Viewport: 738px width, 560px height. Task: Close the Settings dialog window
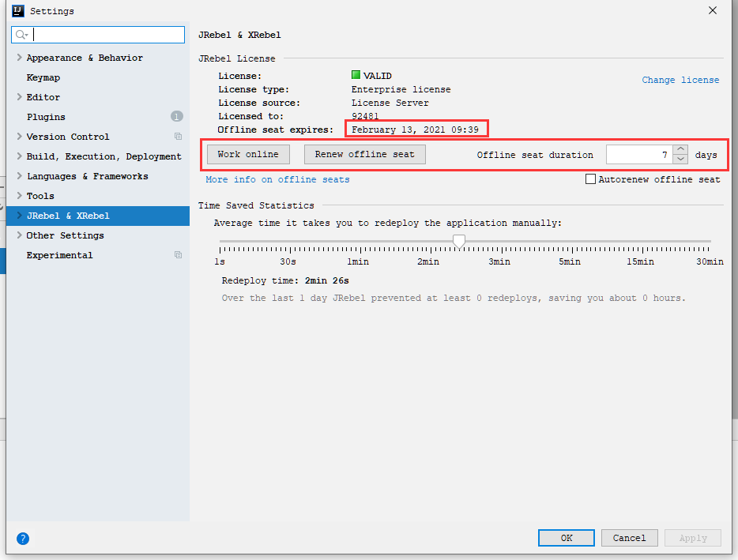point(713,10)
